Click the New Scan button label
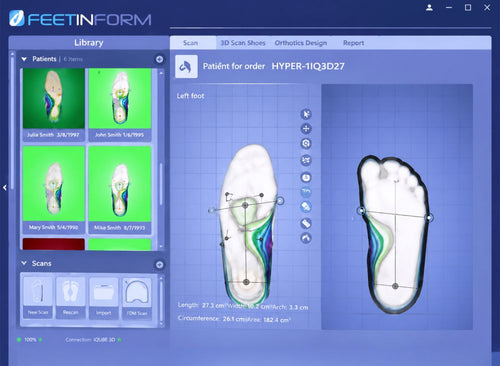Image resolution: width=500 pixels, height=366 pixels. click(x=38, y=312)
